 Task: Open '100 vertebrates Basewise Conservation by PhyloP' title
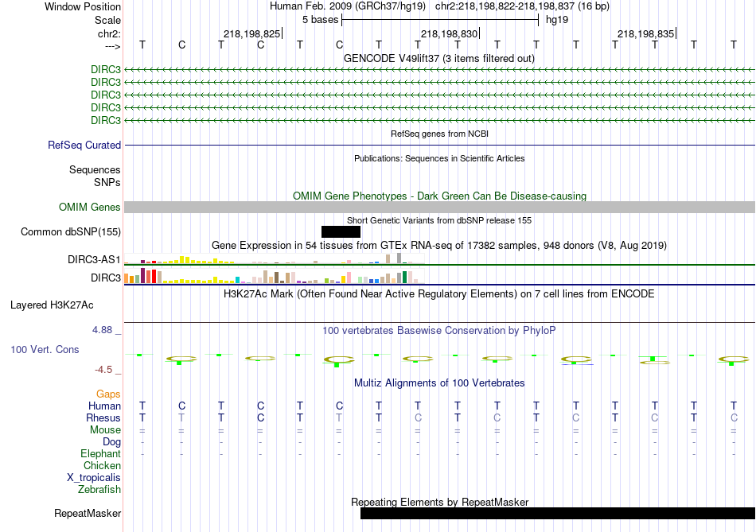click(438, 331)
